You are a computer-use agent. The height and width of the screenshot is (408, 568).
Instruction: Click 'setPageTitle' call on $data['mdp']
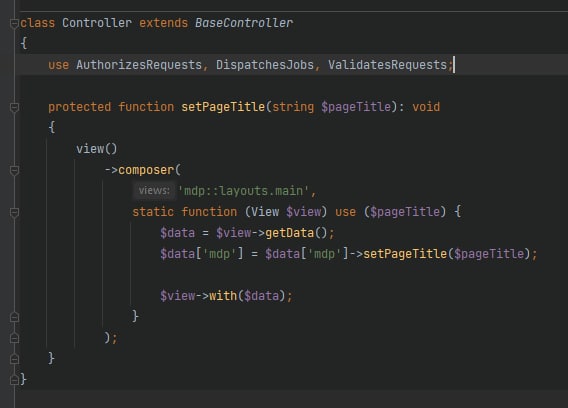pos(405,254)
